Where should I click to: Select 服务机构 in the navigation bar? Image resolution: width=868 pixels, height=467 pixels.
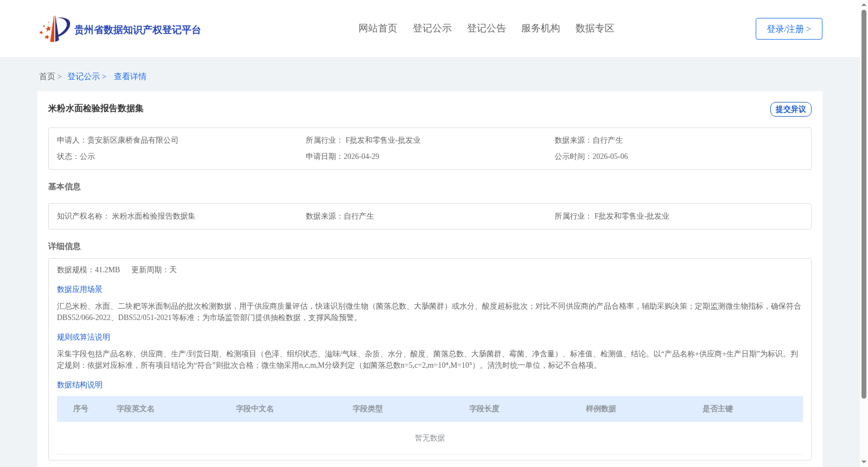click(540, 28)
